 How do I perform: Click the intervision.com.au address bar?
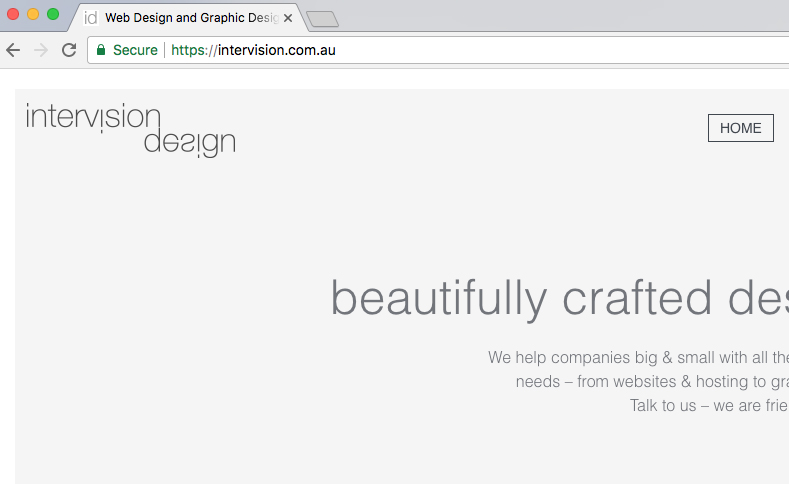tap(438, 50)
